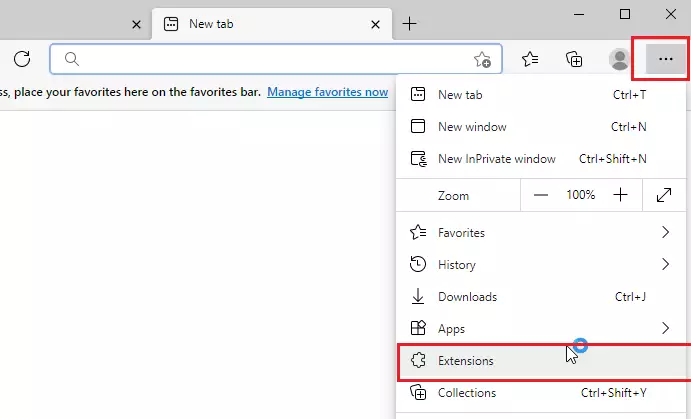
Task: Enter full screen with arrow icon
Action: [664, 195]
